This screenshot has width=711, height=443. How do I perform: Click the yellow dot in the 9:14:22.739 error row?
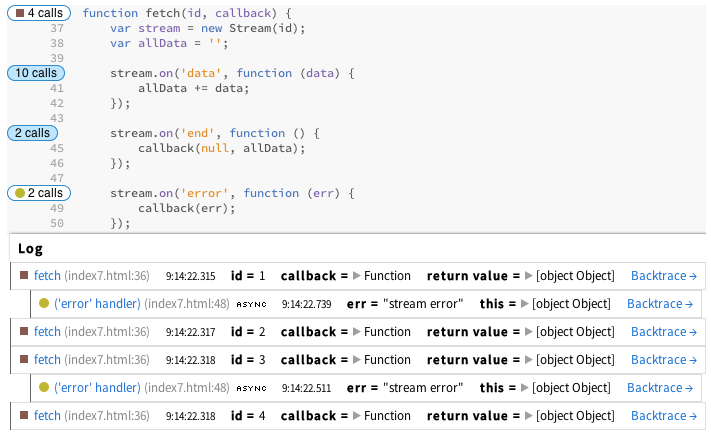[x=44, y=304]
